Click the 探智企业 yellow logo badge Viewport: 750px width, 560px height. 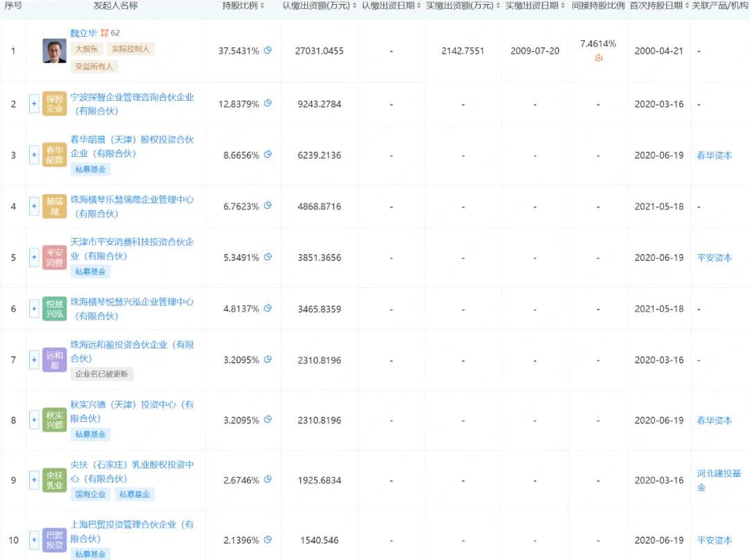[x=55, y=103]
